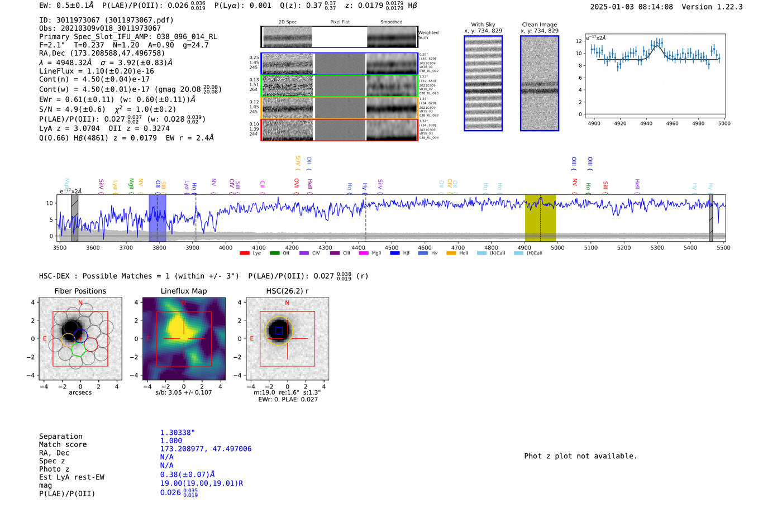
Task: Open the With Sky image thumbnail
Action: (x=483, y=83)
